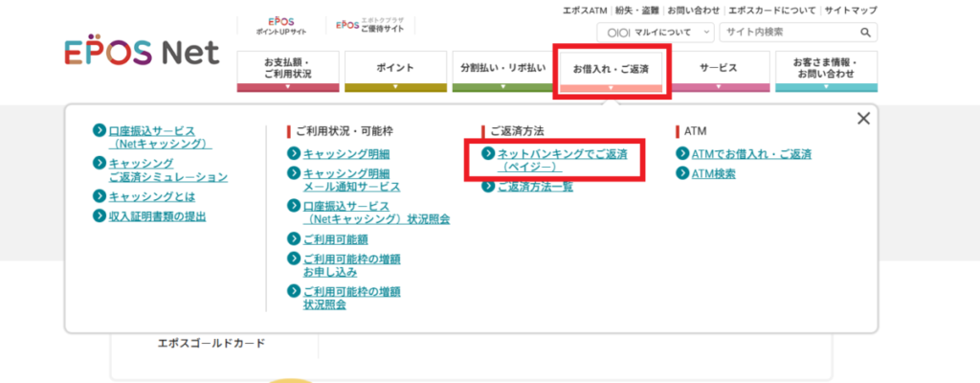Image resolution: width=980 pixels, height=383 pixels.
Task: Click arrow icon beside キャッシングとは
Action: [x=99, y=196]
